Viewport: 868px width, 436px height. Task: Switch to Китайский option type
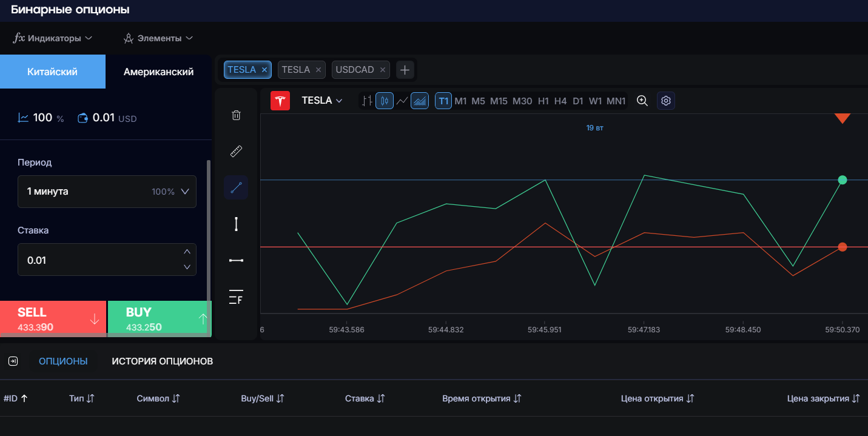[53, 72]
